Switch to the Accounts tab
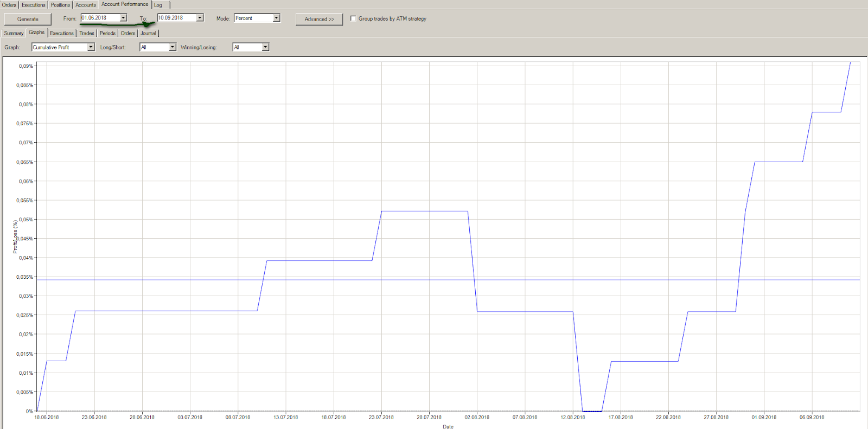The height and width of the screenshot is (429, 868). 86,5
